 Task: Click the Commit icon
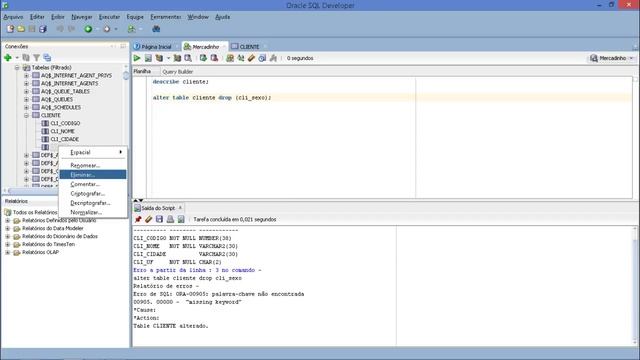[203, 58]
